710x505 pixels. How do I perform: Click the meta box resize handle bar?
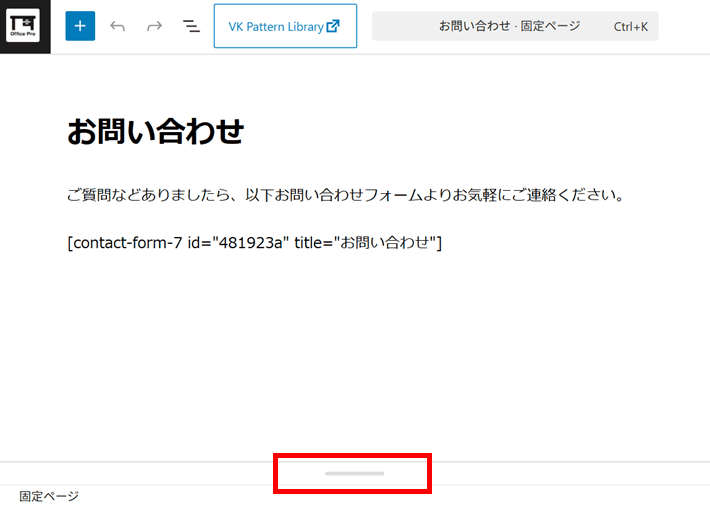353,473
